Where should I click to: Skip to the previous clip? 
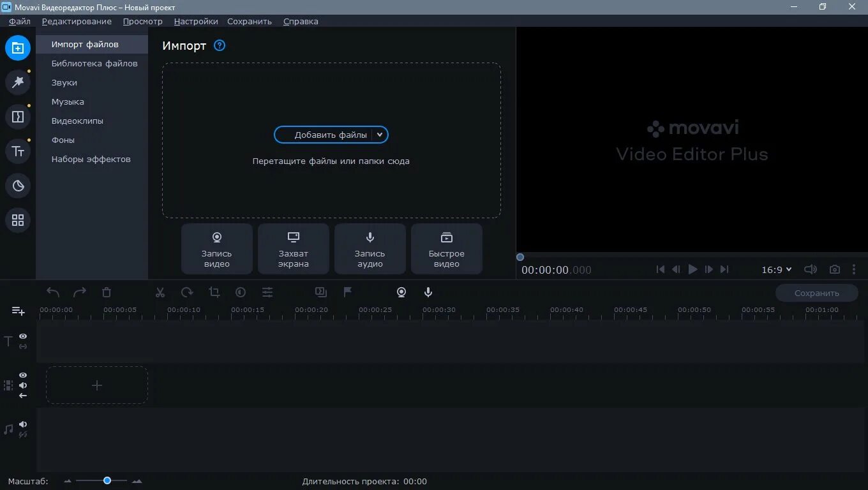661,269
